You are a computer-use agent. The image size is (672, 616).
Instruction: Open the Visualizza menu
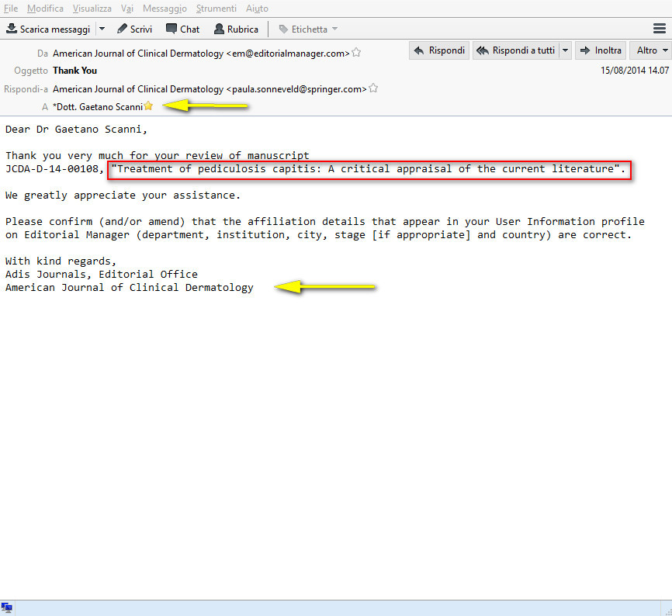click(x=92, y=8)
